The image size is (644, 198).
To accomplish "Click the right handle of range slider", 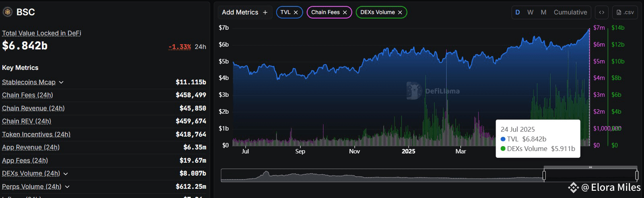I will click(x=637, y=176).
